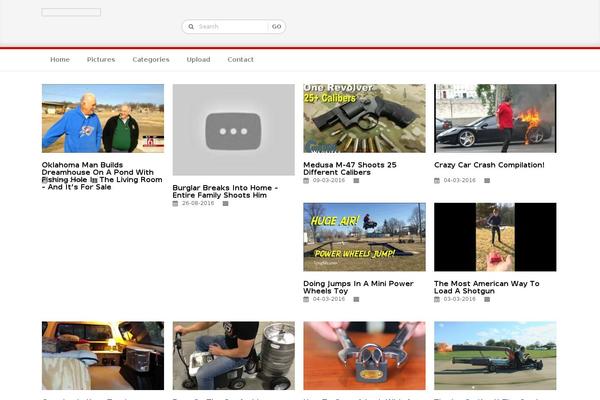Open Oklahoma Man Builds Dreamhouse title link
Image resolution: width=600 pixels, height=400 pixels.
[102, 176]
